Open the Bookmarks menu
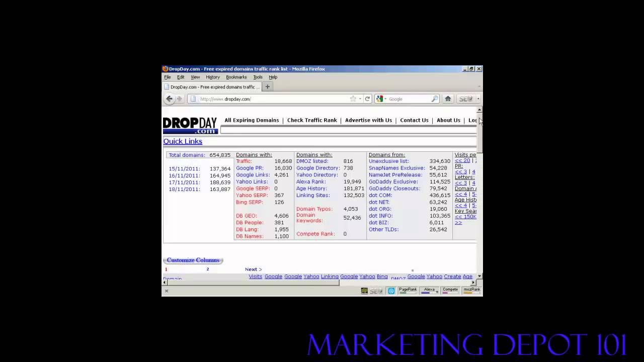Viewport: 644px width, 362px height. 236,77
